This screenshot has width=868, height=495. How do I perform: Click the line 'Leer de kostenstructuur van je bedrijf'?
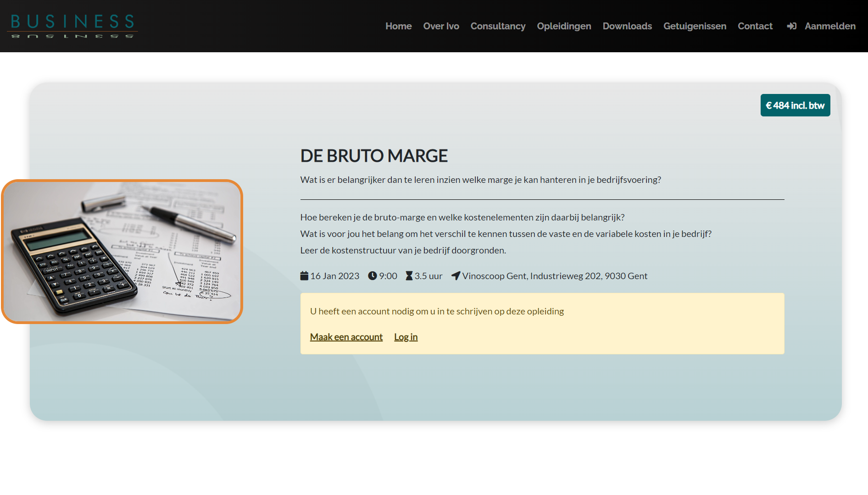(403, 250)
